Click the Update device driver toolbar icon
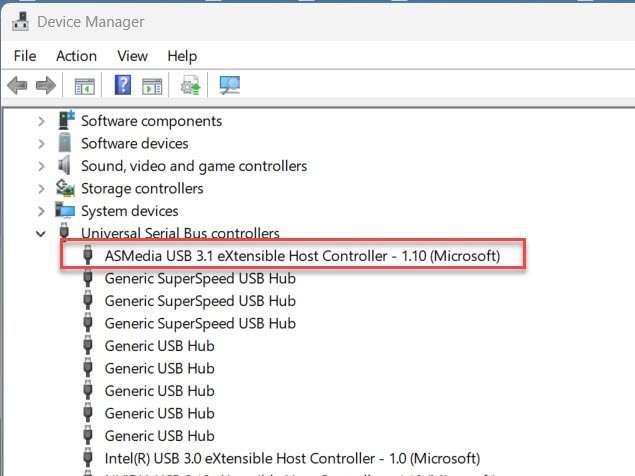Image resolution: width=635 pixels, height=476 pixels. (190, 85)
